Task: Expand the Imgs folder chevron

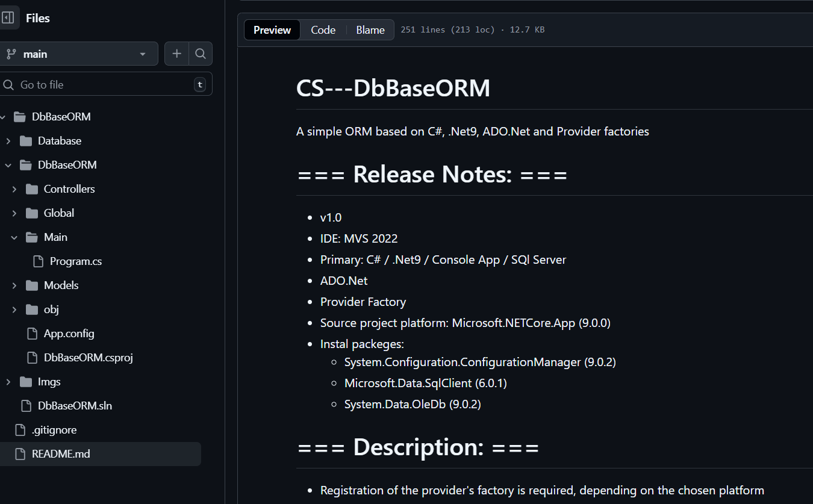Action: click(x=8, y=382)
